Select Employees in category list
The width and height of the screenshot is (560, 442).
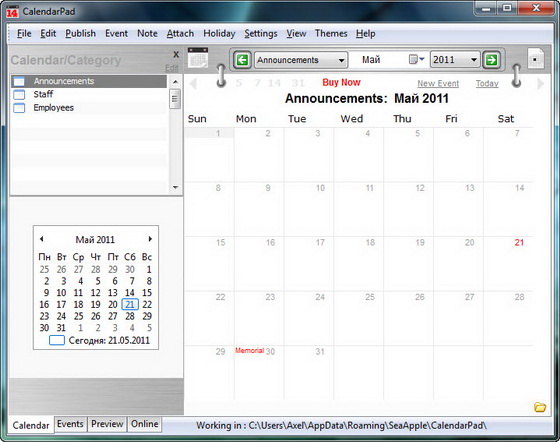coord(89,108)
